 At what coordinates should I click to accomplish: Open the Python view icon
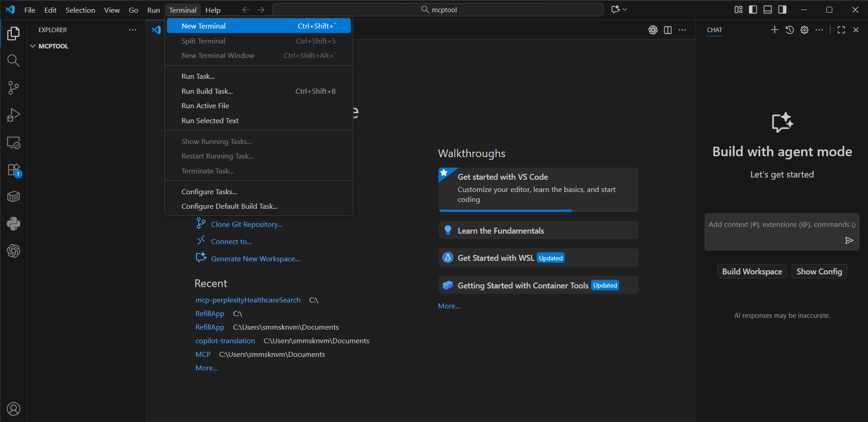click(14, 224)
